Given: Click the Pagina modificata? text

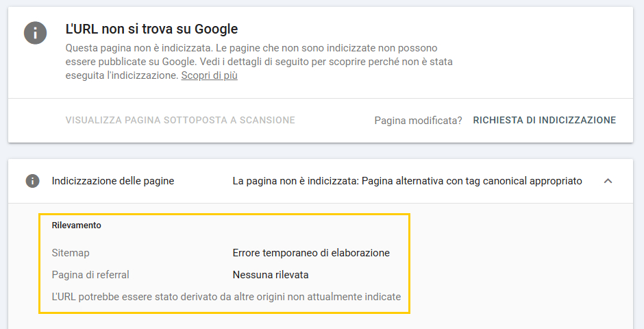Looking at the screenshot, I should coord(418,121).
